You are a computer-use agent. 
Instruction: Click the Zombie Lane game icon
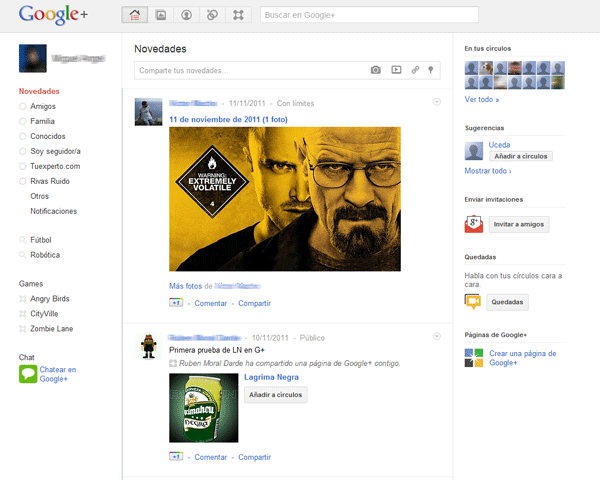[x=23, y=328]
